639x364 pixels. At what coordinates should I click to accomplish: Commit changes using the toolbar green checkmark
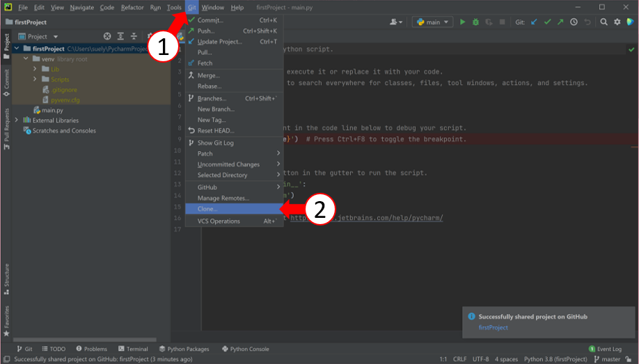coord(547,22)
